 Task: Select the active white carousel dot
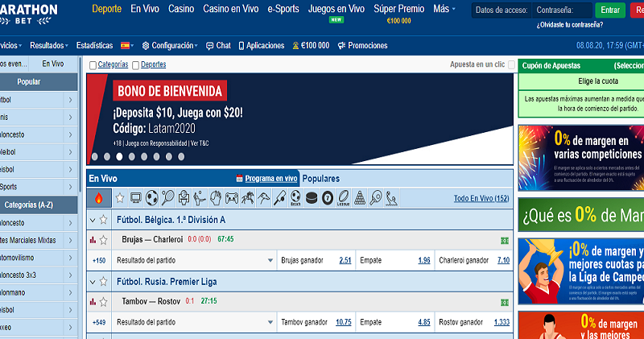click(x=119, y=156)
